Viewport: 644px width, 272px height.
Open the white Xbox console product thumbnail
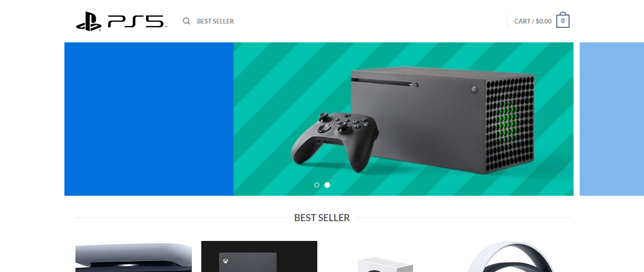[x=385, y=263]
